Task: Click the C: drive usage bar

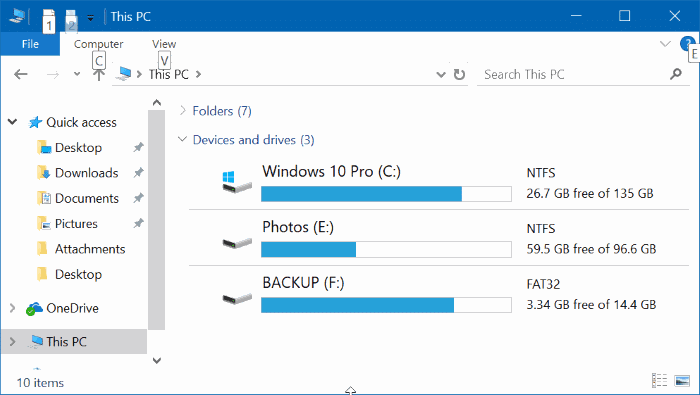Action: pyautogui.click(x=386, y=194)
